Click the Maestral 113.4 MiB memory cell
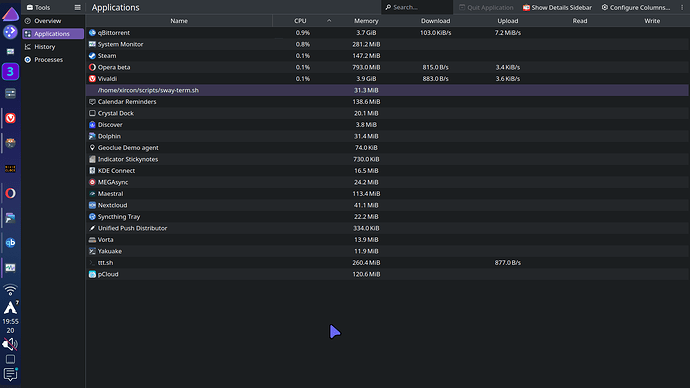 [x=366, y=194]
